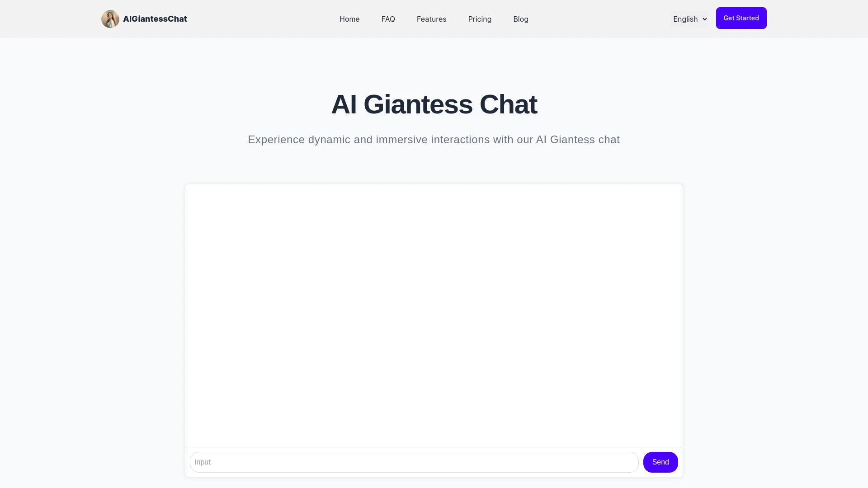Click the AIGiantessChat brand name text

pyautogui.click(x=155, y=19)
